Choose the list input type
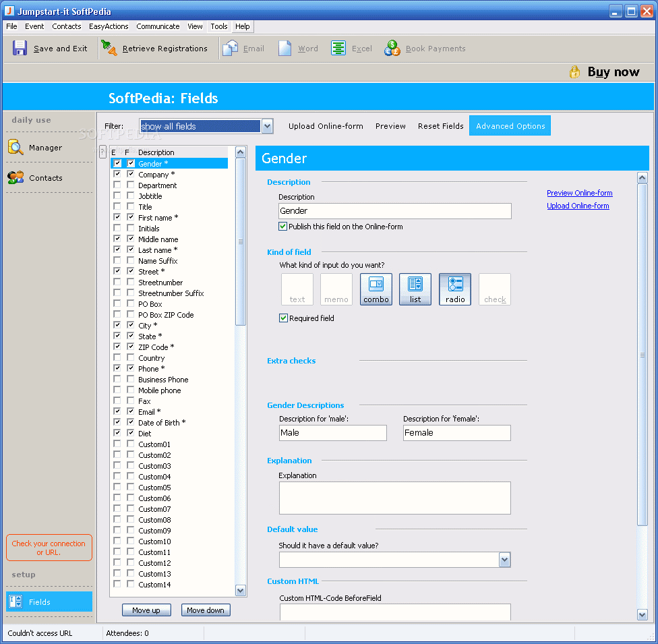 point(415,289)
